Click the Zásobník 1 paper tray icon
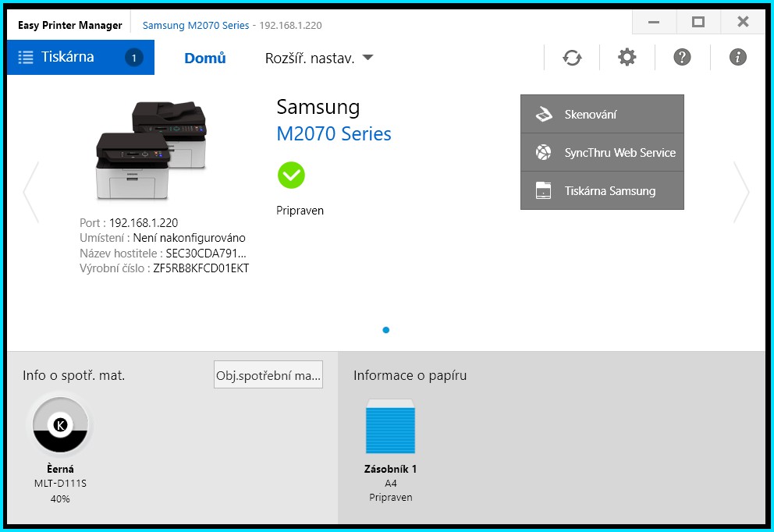The width and height of the screenshot is (774, 532). click(390, 427)
